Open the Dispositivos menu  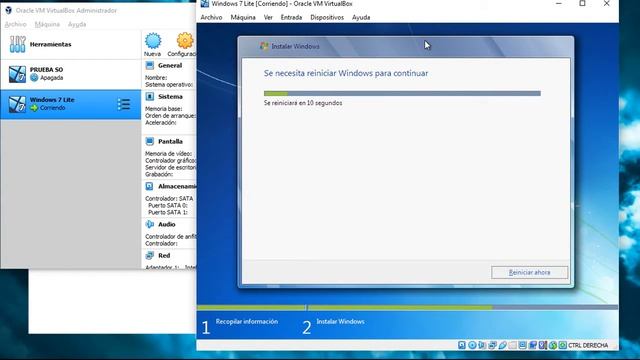point(327,17)
